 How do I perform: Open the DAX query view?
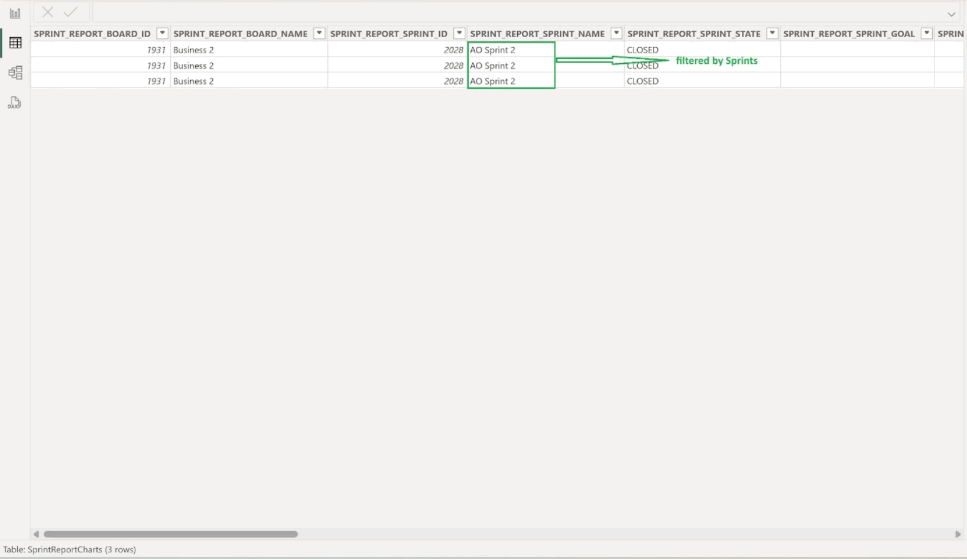pyautogui.click(x=15, y=102)
